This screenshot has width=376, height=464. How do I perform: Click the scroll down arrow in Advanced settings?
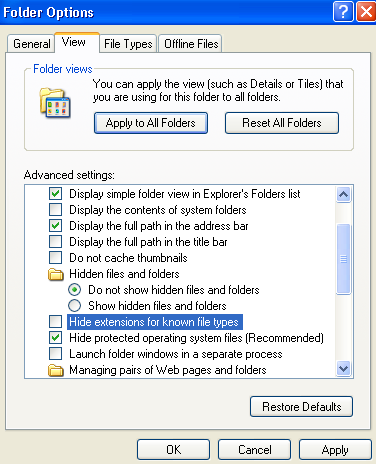(x=343, y=369)
